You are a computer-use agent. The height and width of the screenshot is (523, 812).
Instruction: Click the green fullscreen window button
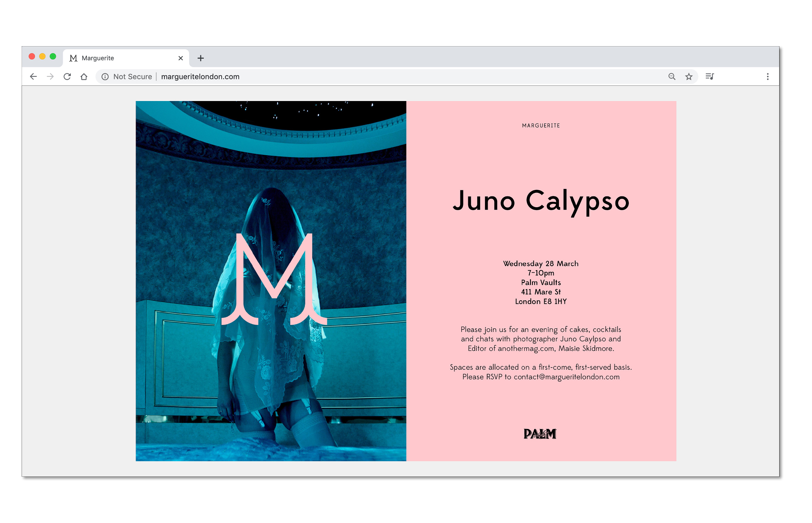[53, 57]
